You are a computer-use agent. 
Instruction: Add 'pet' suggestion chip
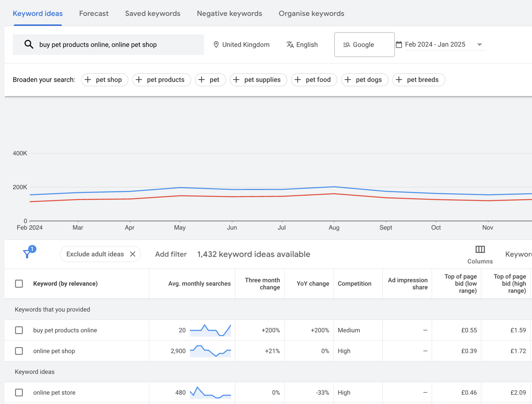[210, 80]
